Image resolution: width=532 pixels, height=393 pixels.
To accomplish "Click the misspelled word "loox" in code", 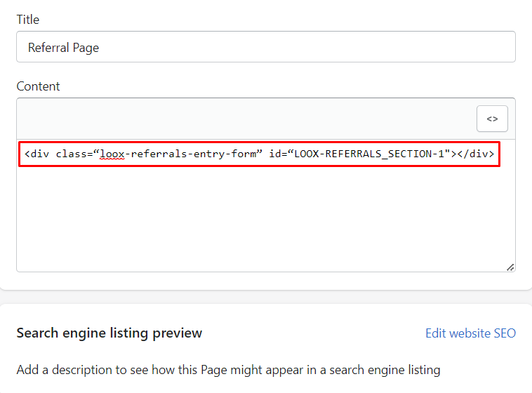I will 112,154.
